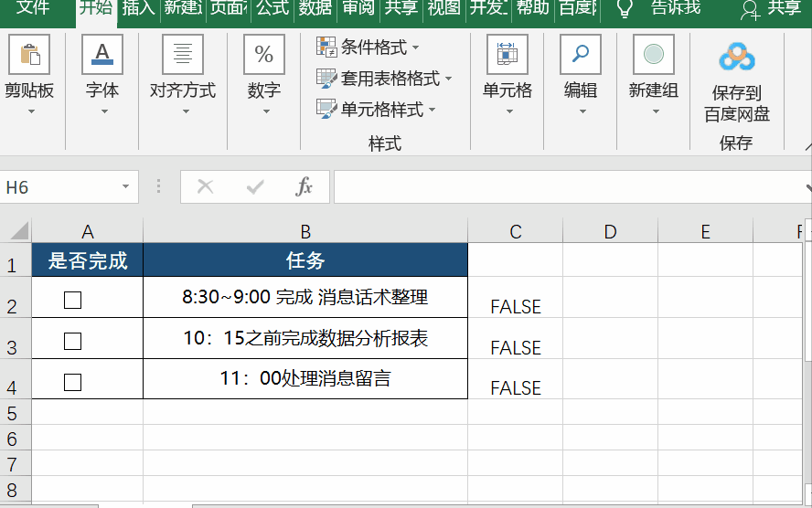Image resolution: width=812 pixels, height=508 pixels.
Task: Select the FALSE cell in row 3
Action: (x=515, y=338)
